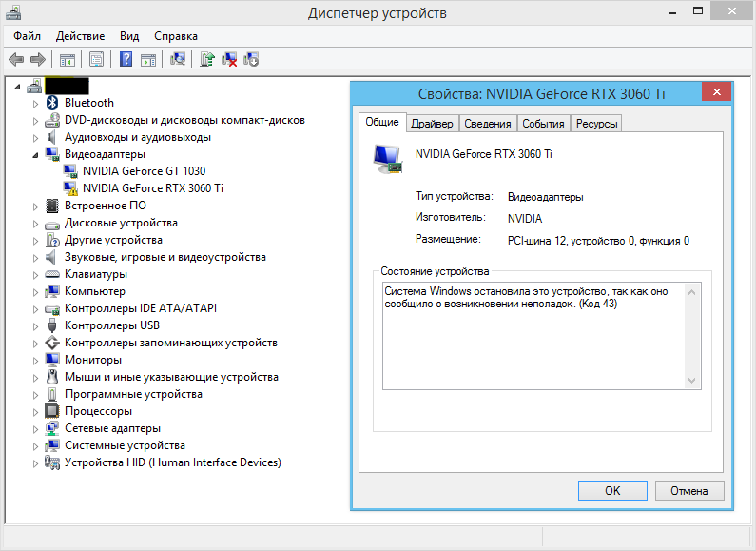This screenshot has height=551, width=756.
Task: Open the Файл menu
Action: click(x=27, y=36)
